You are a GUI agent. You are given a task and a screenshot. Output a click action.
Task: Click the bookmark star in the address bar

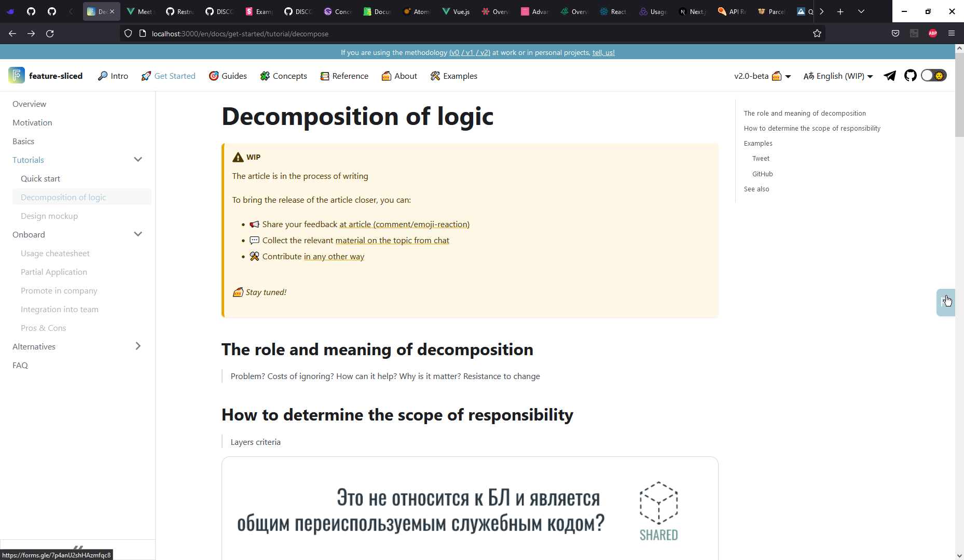817,33
